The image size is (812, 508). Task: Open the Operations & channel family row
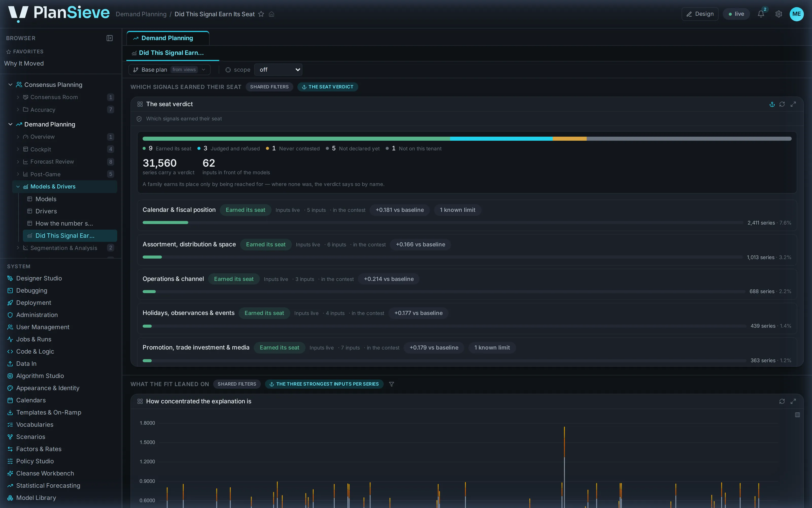(467, 284)
